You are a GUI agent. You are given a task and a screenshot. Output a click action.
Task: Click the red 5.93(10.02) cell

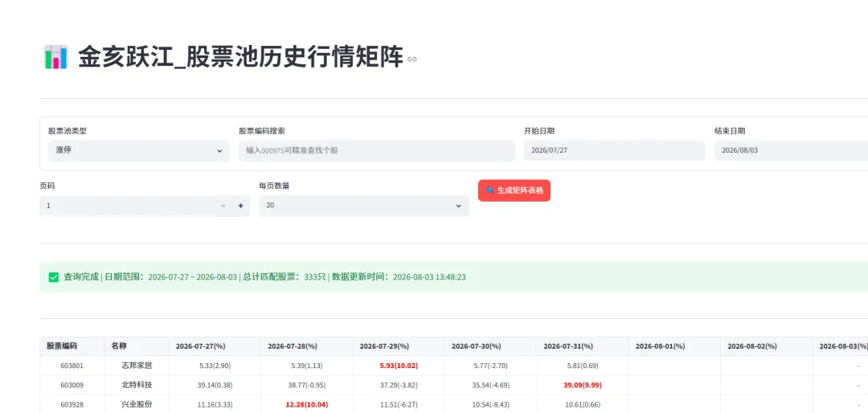click(x=399, y=366)
